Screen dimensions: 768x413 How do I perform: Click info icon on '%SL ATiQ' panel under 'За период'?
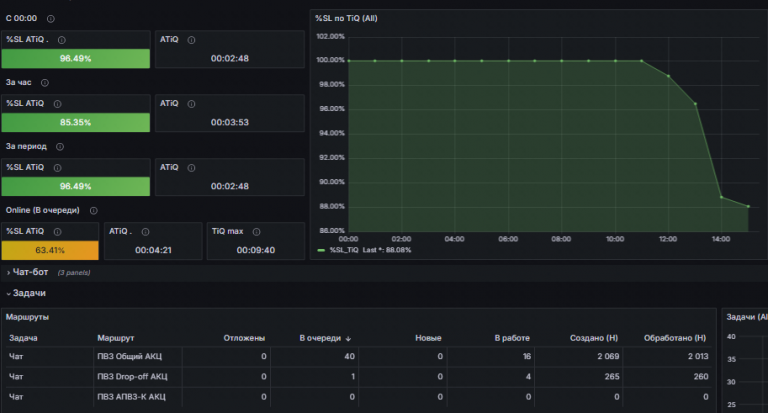57,168
